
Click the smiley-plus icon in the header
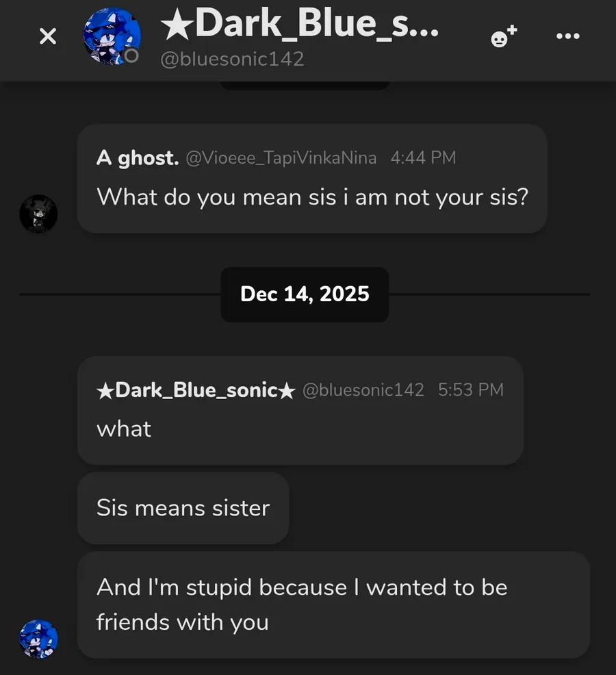[x=504, y=37]
